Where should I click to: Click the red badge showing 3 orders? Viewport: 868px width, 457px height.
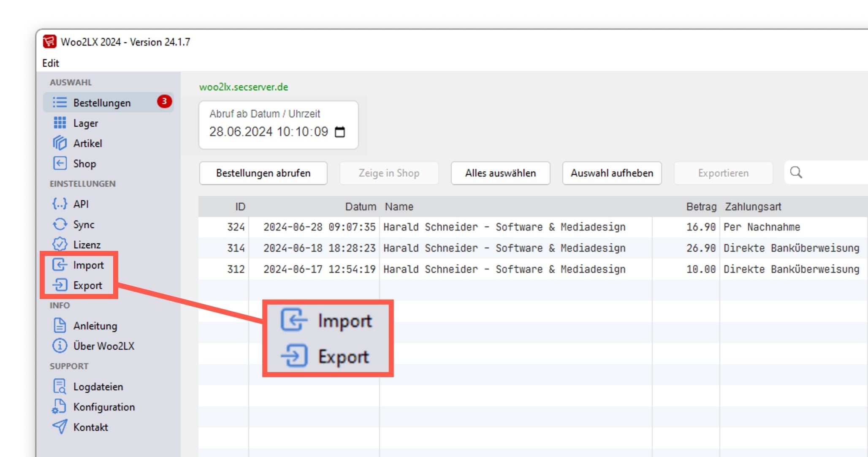(x=164, y=101)
